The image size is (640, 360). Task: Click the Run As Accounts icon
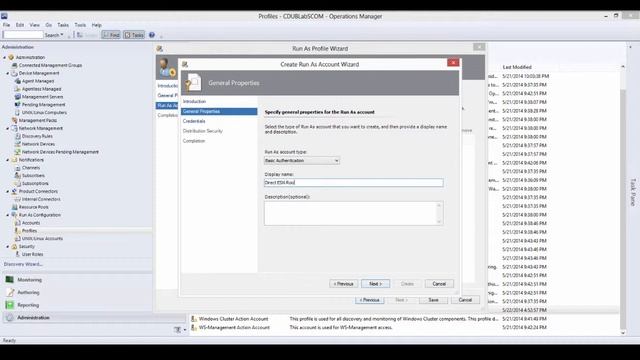point(18,223)
